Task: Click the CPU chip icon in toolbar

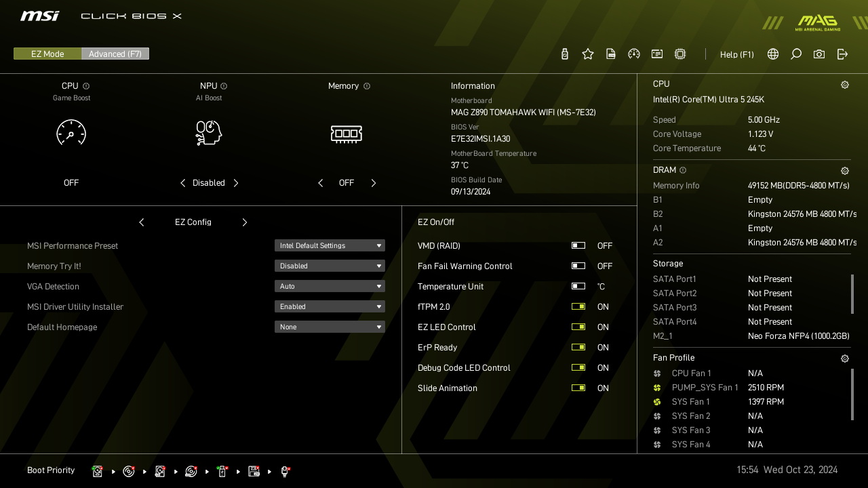Action: pos(680,54)
